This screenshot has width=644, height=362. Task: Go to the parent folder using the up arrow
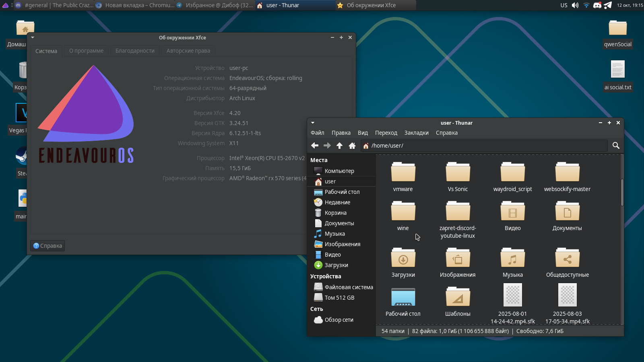[x=339, y=146]
